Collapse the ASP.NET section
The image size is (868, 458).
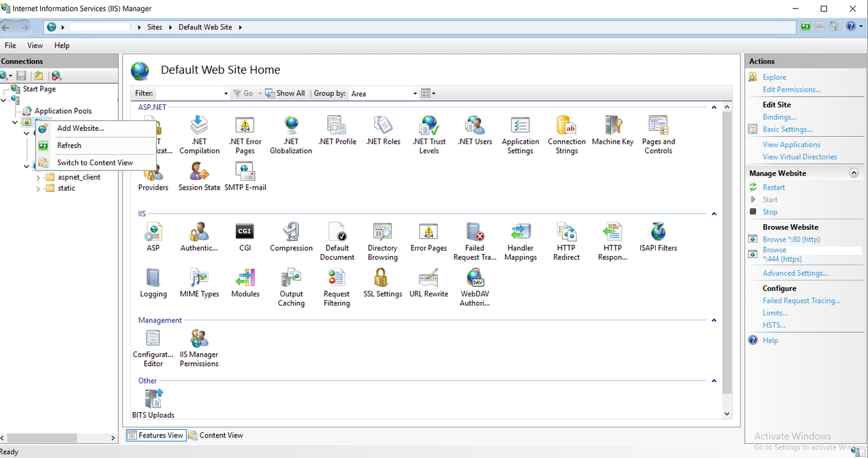point(713,107)
